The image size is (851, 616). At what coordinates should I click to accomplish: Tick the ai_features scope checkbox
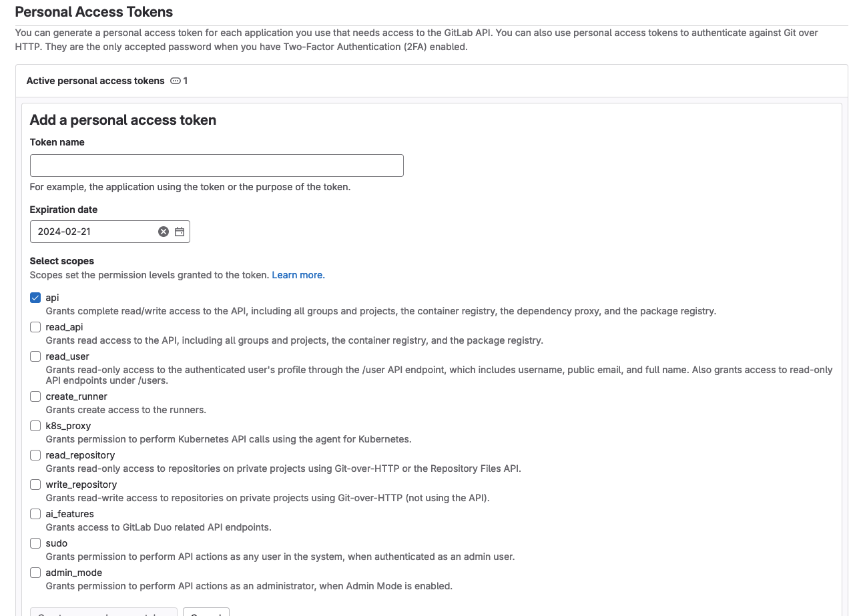[x=35, y=514]
